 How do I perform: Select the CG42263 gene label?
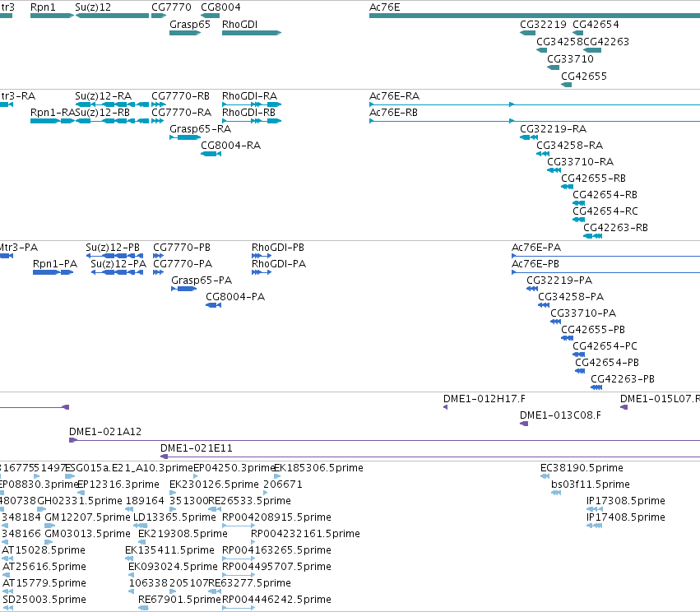tap(606, 41)
